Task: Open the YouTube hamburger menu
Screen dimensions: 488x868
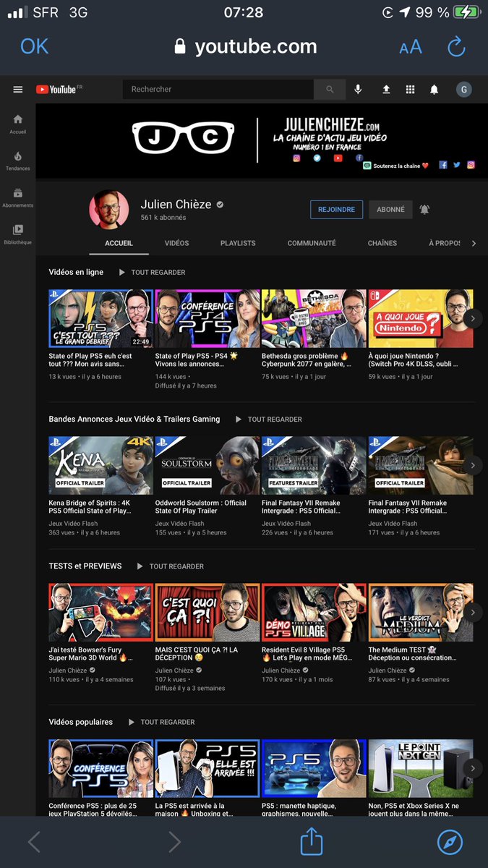Action: [18, 89]
